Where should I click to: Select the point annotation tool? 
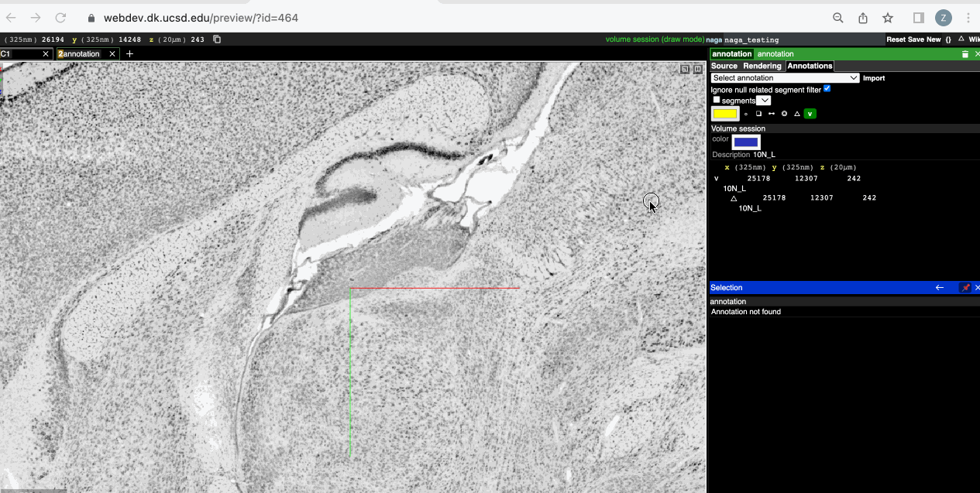746,114
